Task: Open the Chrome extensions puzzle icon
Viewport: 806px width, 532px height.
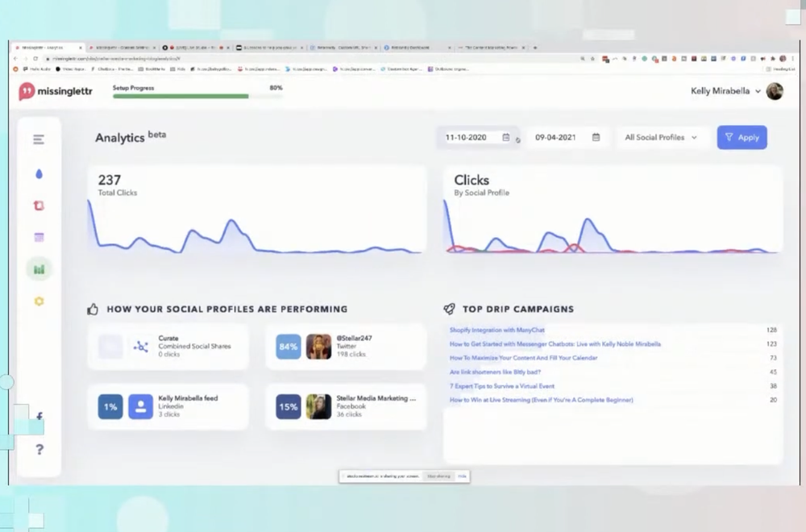Action: pyautogui.click(x=773, y=59)
